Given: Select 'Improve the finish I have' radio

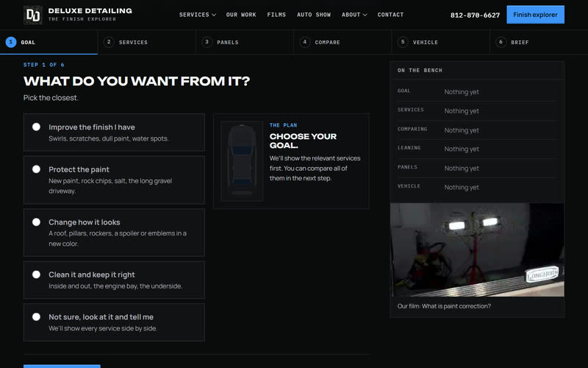Looking at the screenshot, I should pyautogui.click(x=36, y=127).
